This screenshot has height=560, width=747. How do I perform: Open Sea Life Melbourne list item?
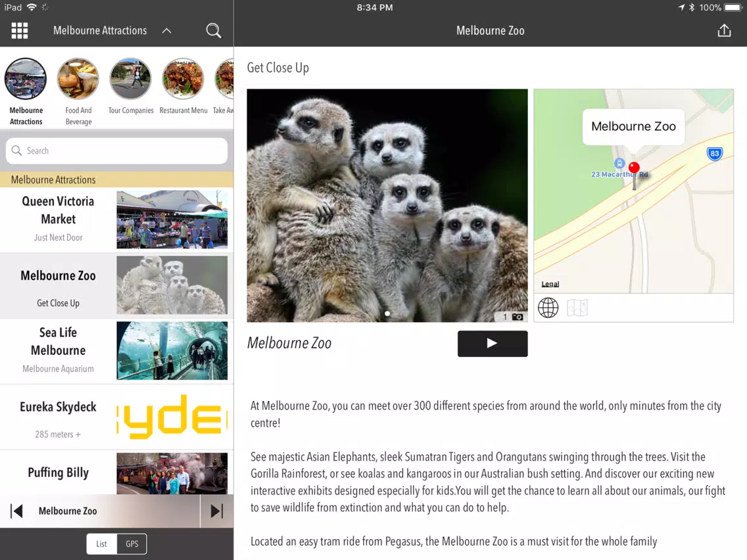(117, 351)
